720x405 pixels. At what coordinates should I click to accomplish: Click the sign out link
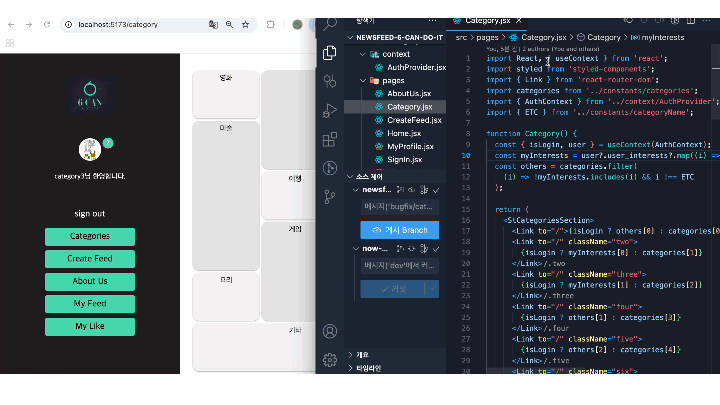click(90, 214)
